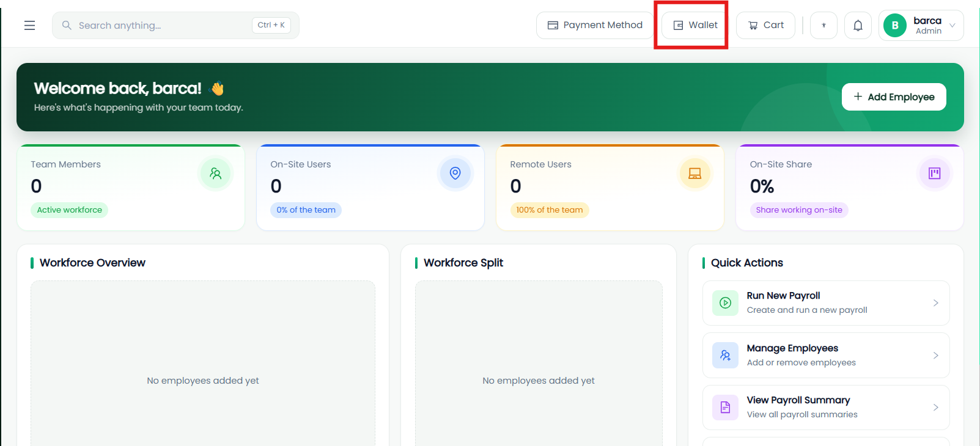
Task: Click the Team Members people icon
Action: point(216,174)
